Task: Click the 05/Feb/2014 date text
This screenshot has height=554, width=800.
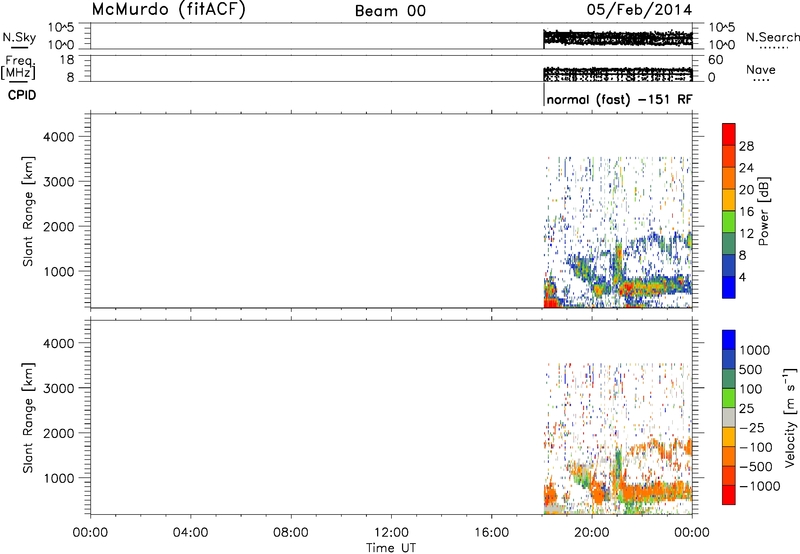Action: (x=639, y=9)
